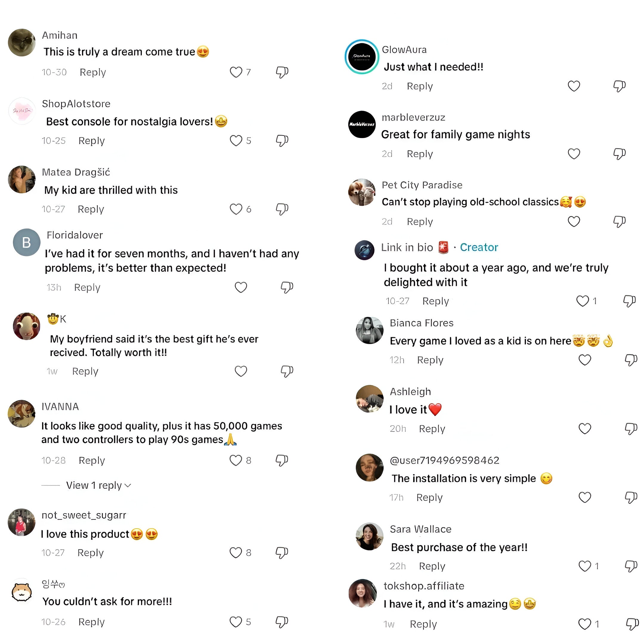Like Matea Dragšić's comment
This screenshot has height=644, width=644.
[x=236, y=209]
